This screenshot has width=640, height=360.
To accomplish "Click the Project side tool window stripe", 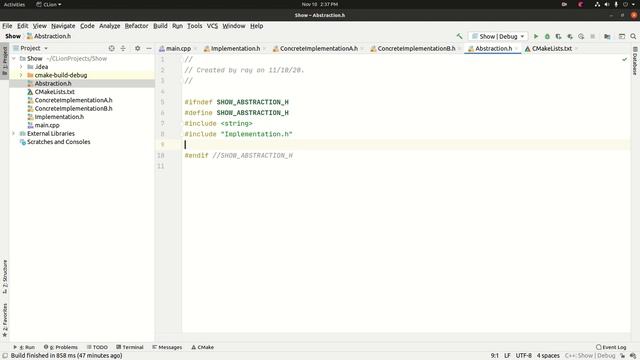I will [4, 61].
